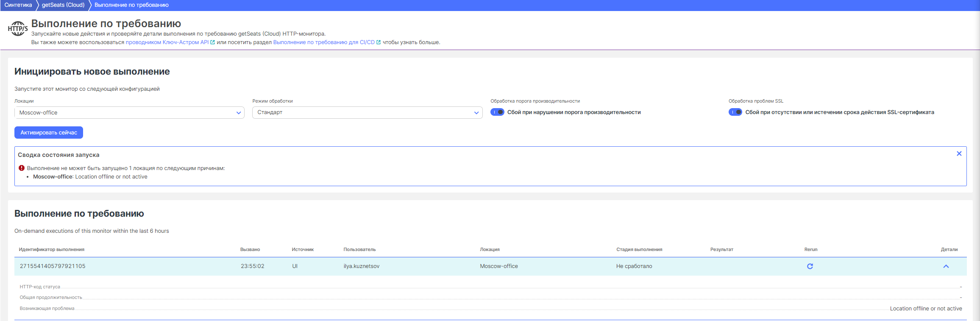
Task: Click external link icon after CI/CD link
Action: [379, 42]
